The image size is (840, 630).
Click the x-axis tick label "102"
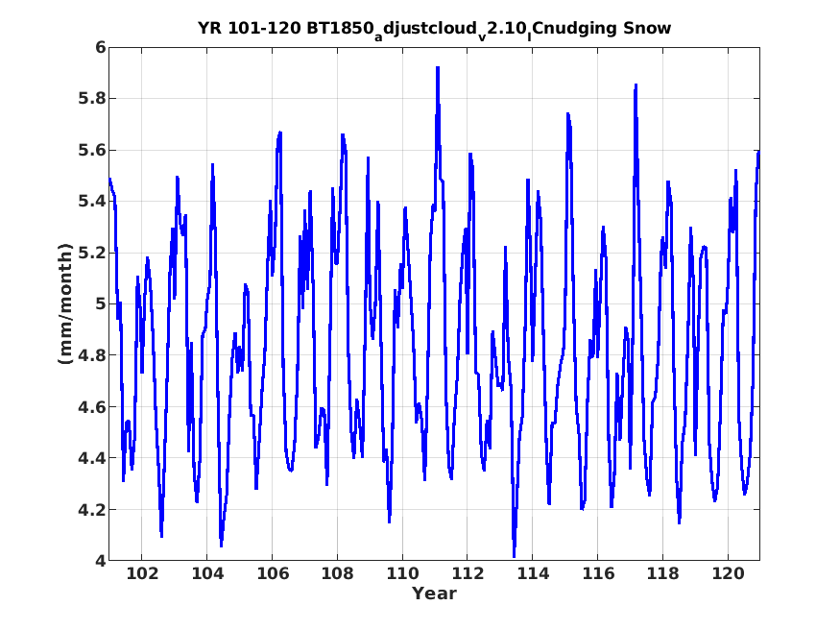coord(142,574)
